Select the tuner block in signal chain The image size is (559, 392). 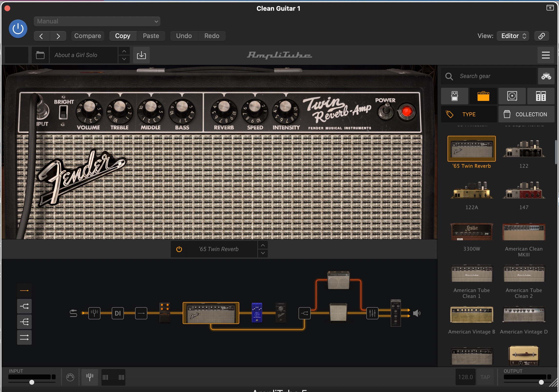[94, 313]
